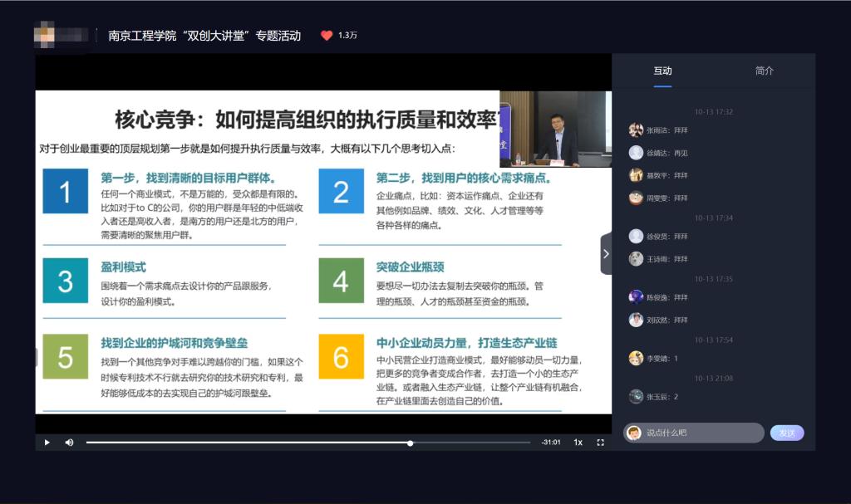The image size is (851, 504).
Task: Click 李雯婧's avatar in chat
Action: point(636,358)
